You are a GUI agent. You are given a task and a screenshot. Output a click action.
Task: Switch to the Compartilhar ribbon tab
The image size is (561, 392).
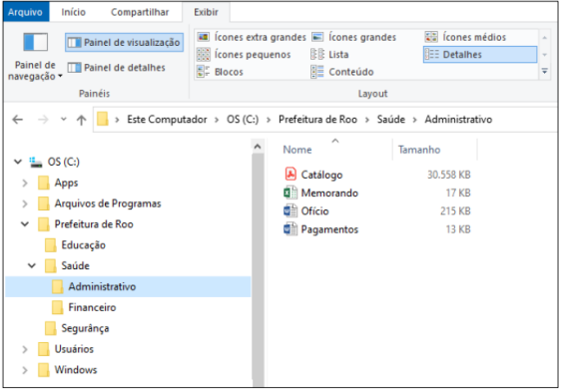click(x=140, y=12)
